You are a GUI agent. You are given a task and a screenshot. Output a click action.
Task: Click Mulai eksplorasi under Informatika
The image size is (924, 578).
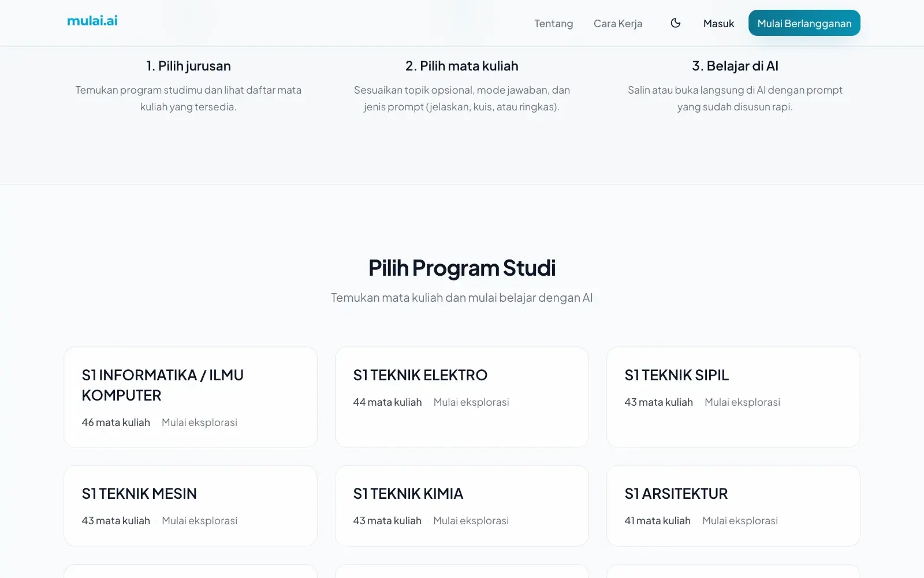click(x=199, y=423)
